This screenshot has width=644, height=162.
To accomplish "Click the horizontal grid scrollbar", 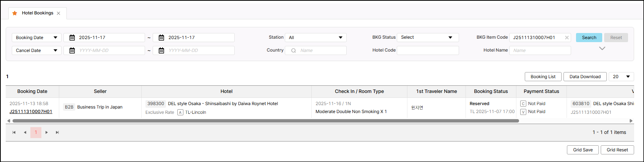I will (x=266, y=121).
